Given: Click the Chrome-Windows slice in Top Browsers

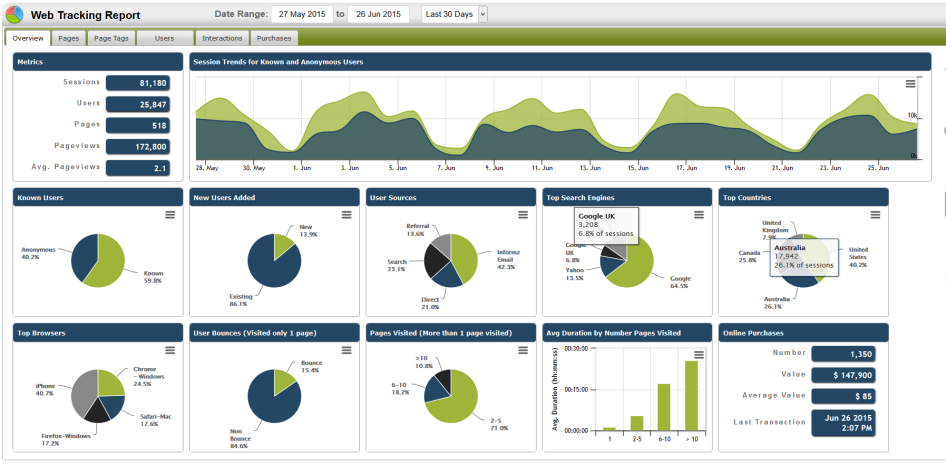Looking at the screenshot, I should [x=110, y=383].
